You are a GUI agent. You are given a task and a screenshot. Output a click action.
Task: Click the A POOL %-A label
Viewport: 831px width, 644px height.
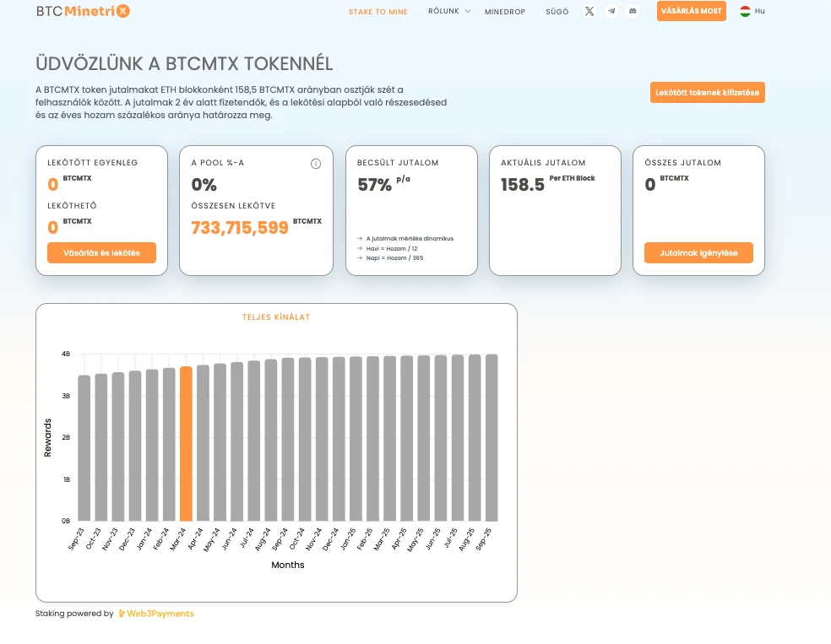(218, 163)
